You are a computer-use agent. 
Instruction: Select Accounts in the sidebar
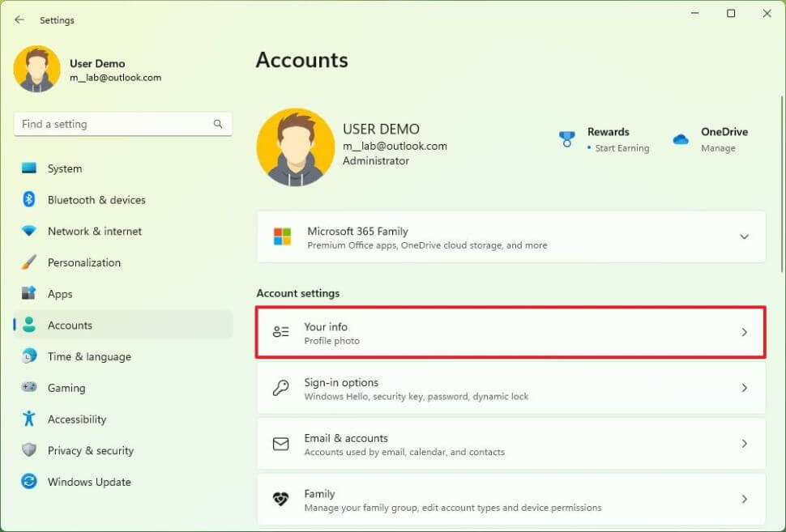point(70,325)
